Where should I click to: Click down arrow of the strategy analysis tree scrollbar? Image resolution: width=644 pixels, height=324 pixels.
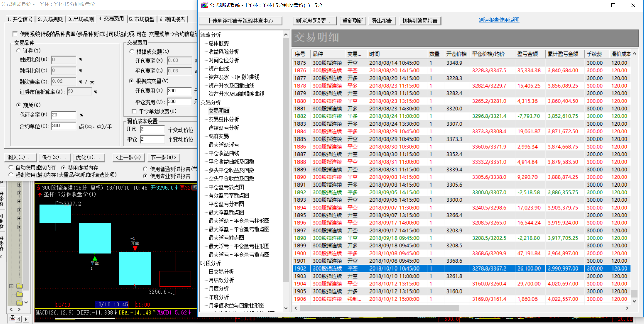[286, 308]
